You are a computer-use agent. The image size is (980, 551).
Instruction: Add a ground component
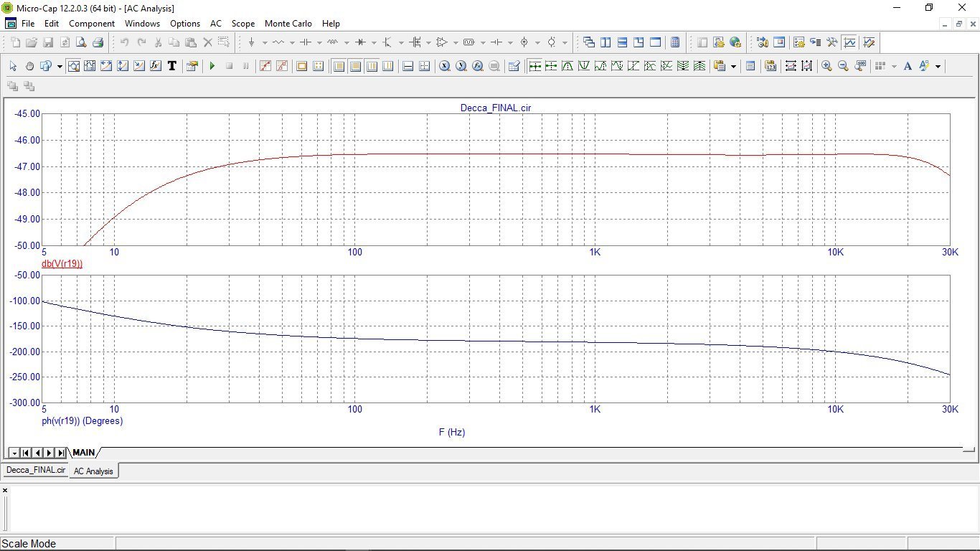tap(251, 42)
